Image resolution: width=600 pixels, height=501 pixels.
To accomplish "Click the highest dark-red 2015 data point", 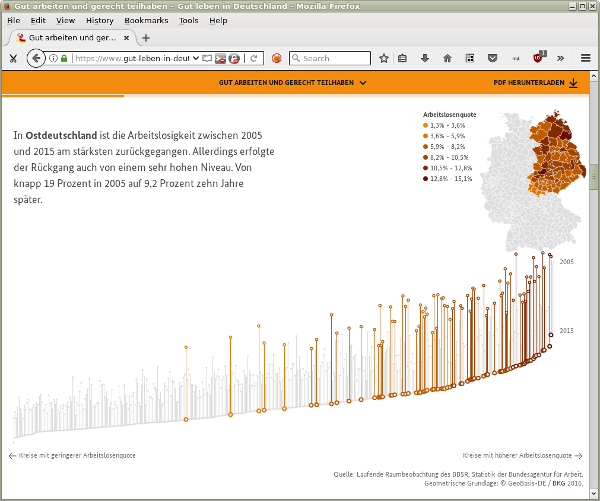I will [x=551, y=335].
